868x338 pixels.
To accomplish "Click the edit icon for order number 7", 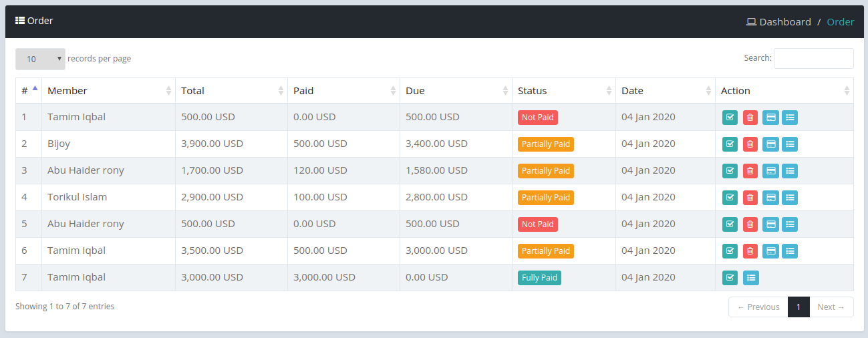I will 730,278.
